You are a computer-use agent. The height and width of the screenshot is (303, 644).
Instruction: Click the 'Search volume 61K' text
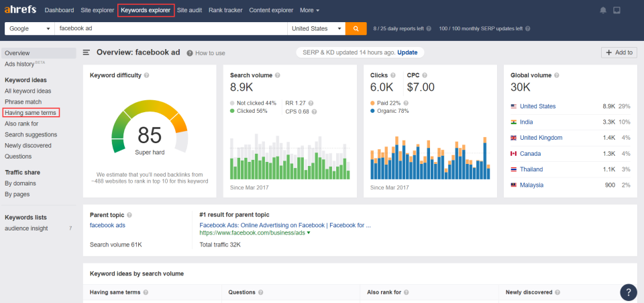[x=116, y=245]
